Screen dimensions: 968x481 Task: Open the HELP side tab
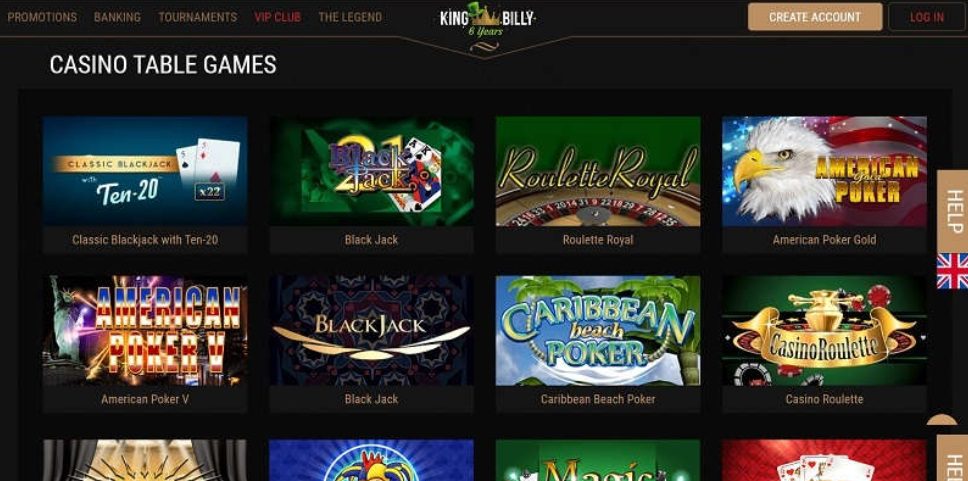coord(953,211)
